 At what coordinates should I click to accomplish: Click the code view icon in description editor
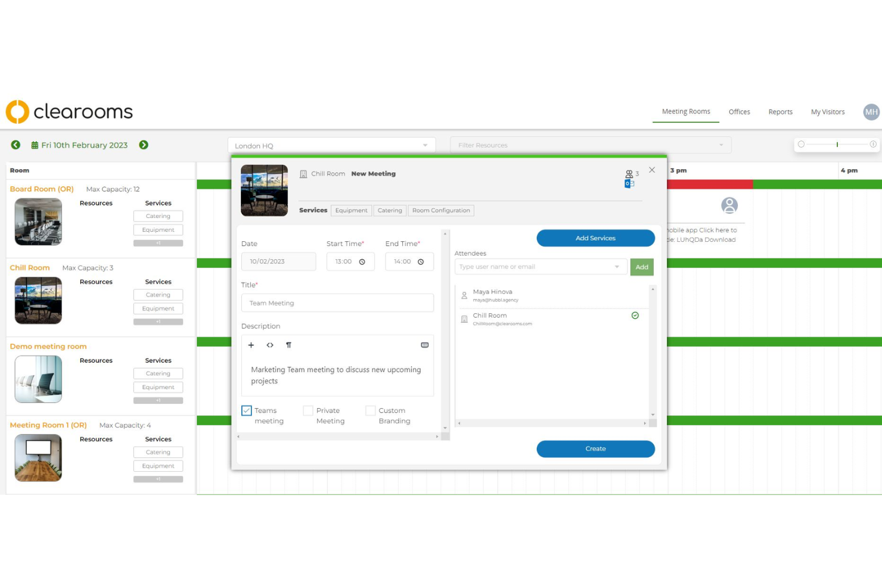(x=270, y=345)
